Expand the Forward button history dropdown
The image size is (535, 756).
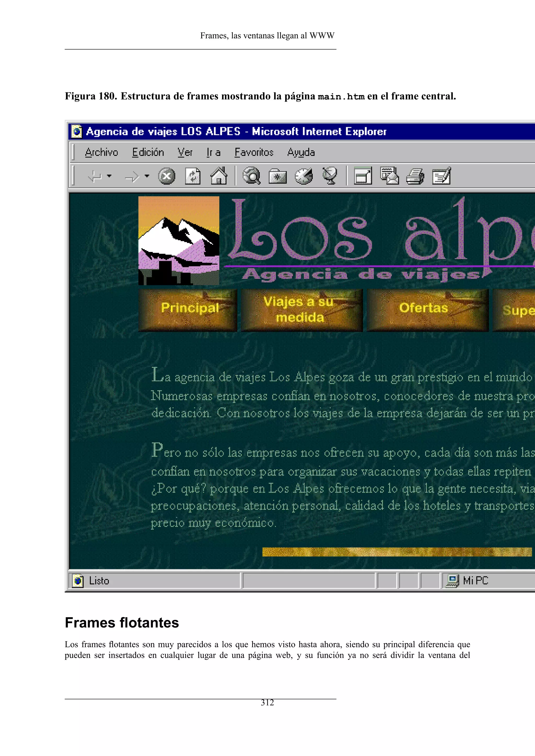click(147, 176)
